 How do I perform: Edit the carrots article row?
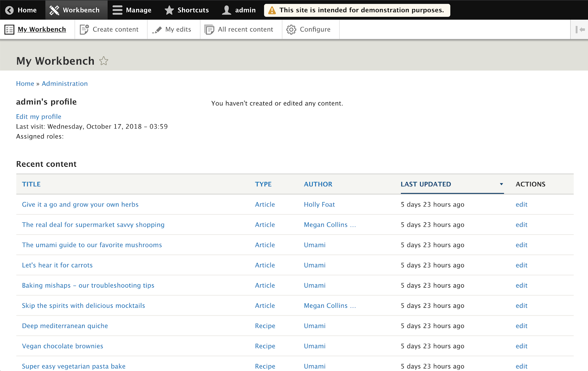(521, 265)
